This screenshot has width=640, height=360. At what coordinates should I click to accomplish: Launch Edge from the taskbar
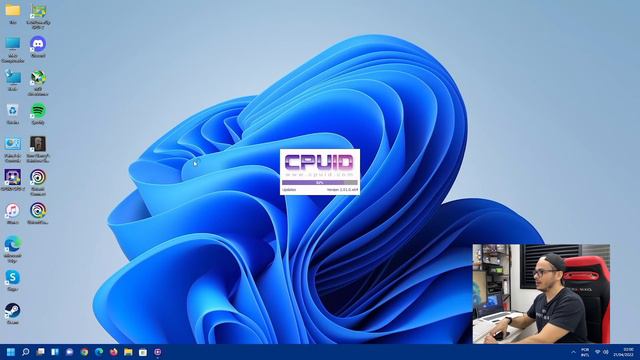[99, 352]
